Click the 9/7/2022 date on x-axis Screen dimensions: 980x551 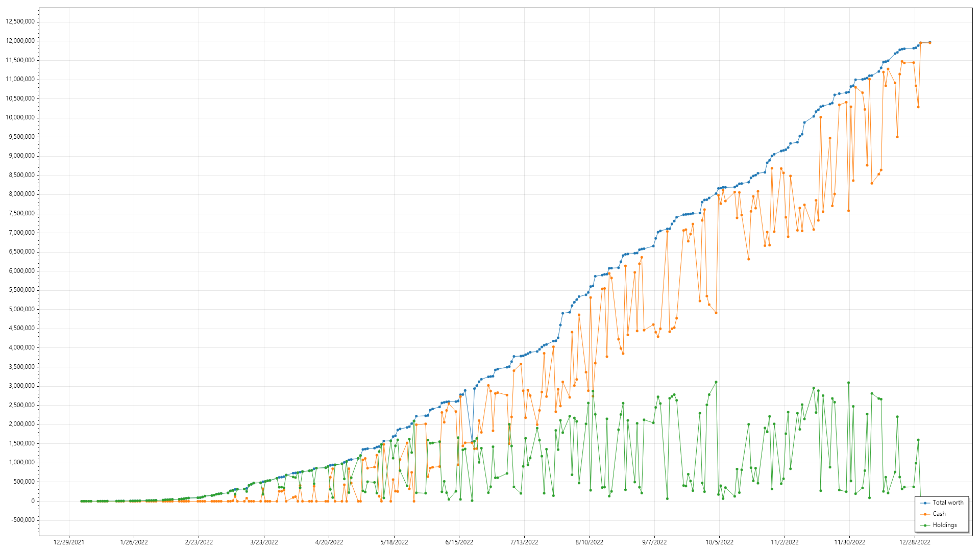click(654, 542)
